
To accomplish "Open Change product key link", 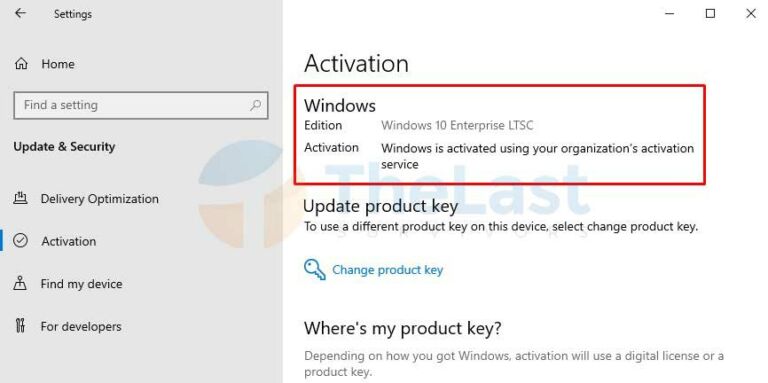I will point(387,270).
